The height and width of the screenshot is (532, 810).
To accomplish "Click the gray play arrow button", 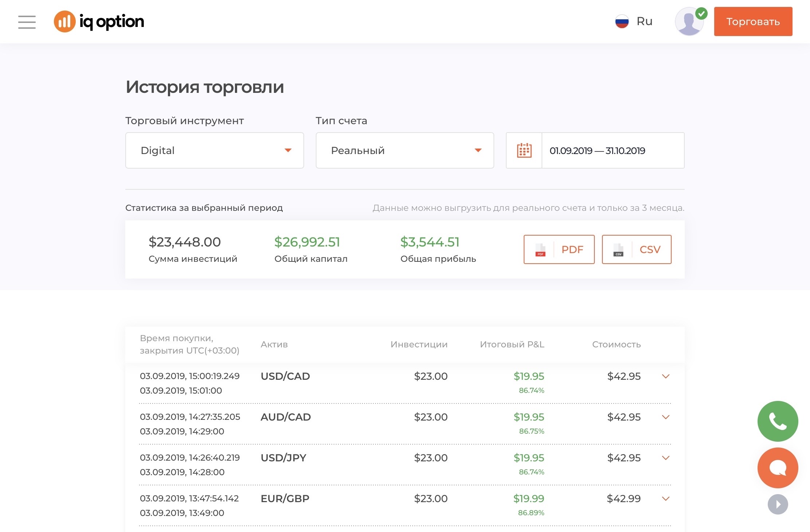I will (778, 504).
